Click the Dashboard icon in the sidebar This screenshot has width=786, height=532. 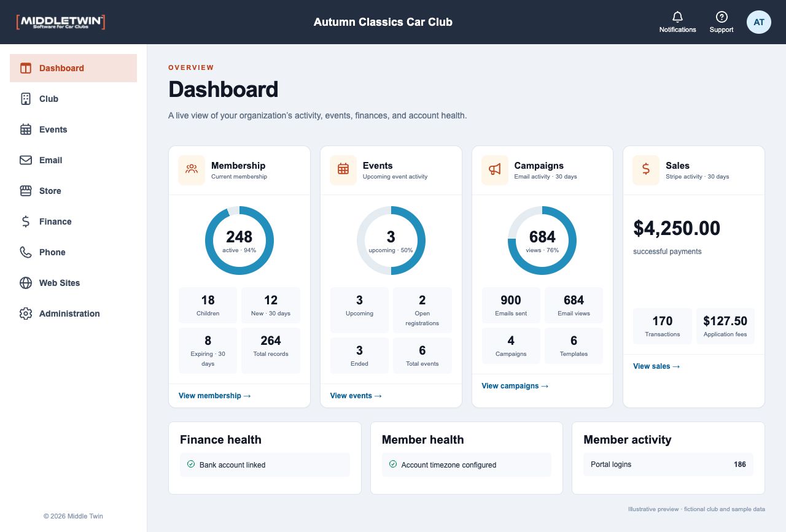click(x=26, y=68)
